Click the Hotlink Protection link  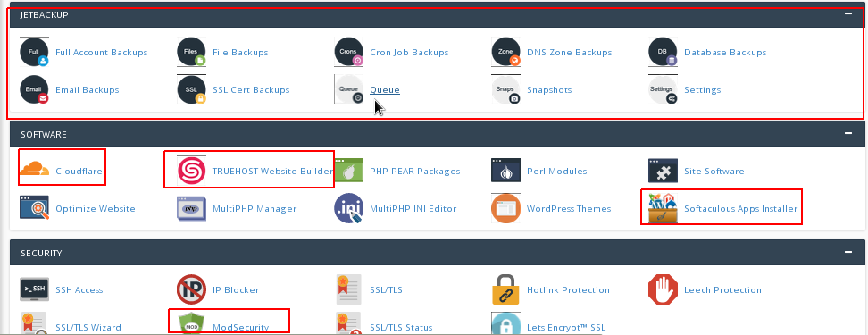click(x=569, y=289)
